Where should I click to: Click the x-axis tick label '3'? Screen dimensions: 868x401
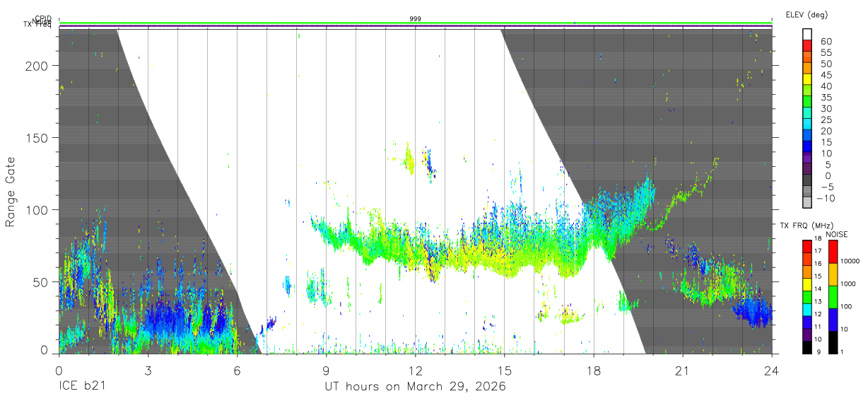pyautogui.click(x=148, y=370)
